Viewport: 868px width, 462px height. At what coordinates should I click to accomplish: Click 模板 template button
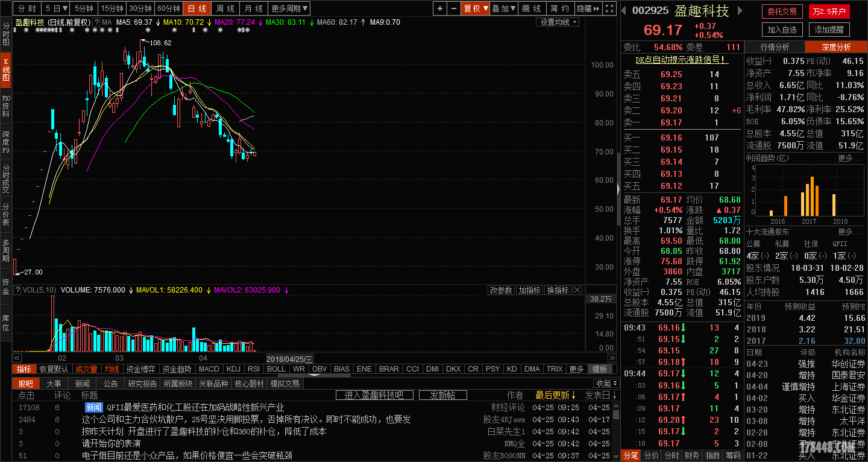(600, 369)
